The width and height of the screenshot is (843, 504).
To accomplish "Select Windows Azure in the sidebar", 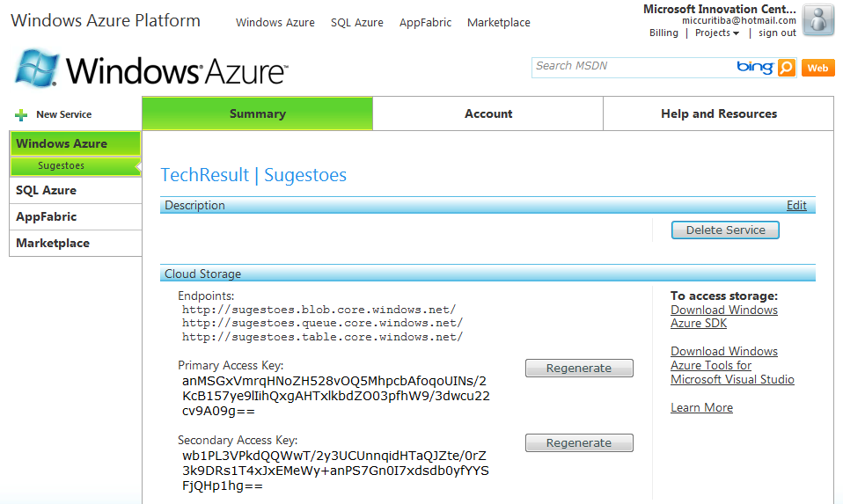I will pos(76,143).
